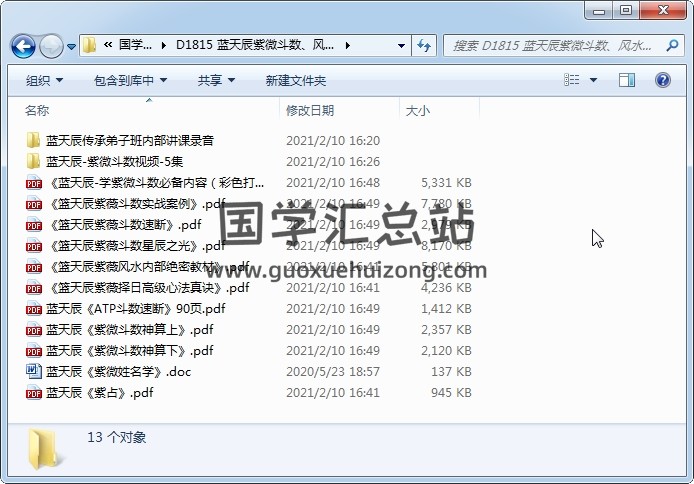Click the search magnifier icon
The height and width of the screenshot is (484, 694).
pyautogui.click(x=672, y=45)
